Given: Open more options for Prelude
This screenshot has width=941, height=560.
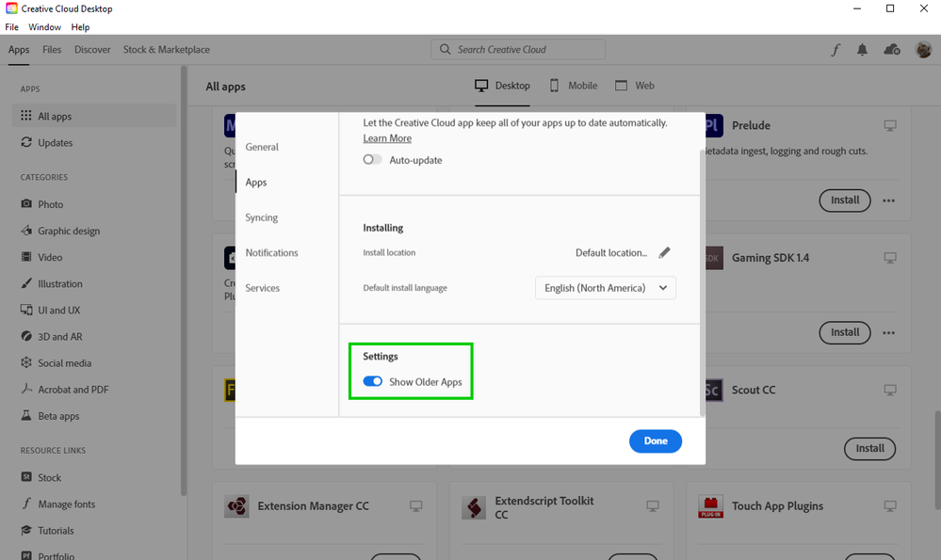Looking at the screenshot, I should [x=889, y=200].
